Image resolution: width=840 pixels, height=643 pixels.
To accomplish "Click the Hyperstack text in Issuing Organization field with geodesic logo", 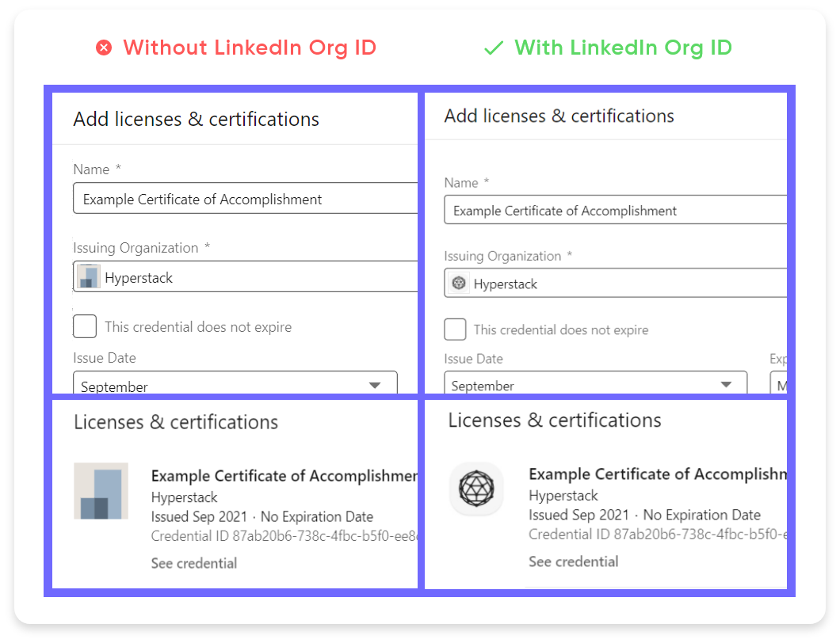I will click(x=506, y=283).
